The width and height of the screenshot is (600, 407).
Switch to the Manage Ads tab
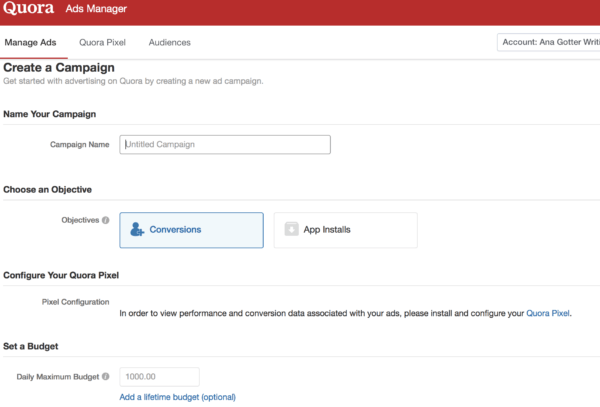pyautogui.click(x=30, y=42)
